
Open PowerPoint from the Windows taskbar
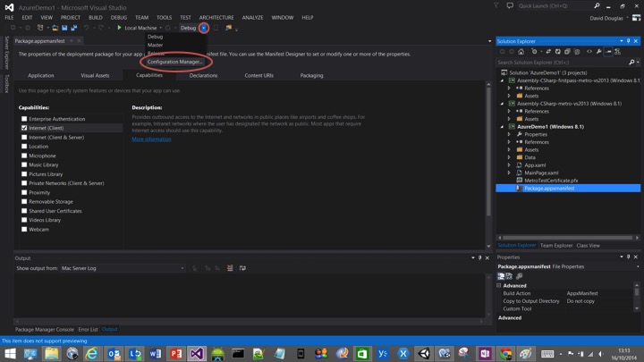coord(176,353)
